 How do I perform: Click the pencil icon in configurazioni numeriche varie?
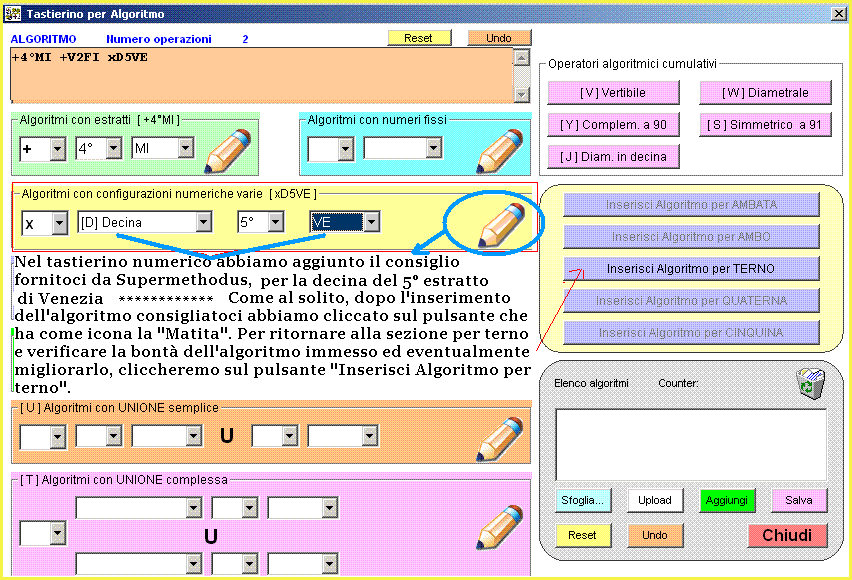pos(502,226)
